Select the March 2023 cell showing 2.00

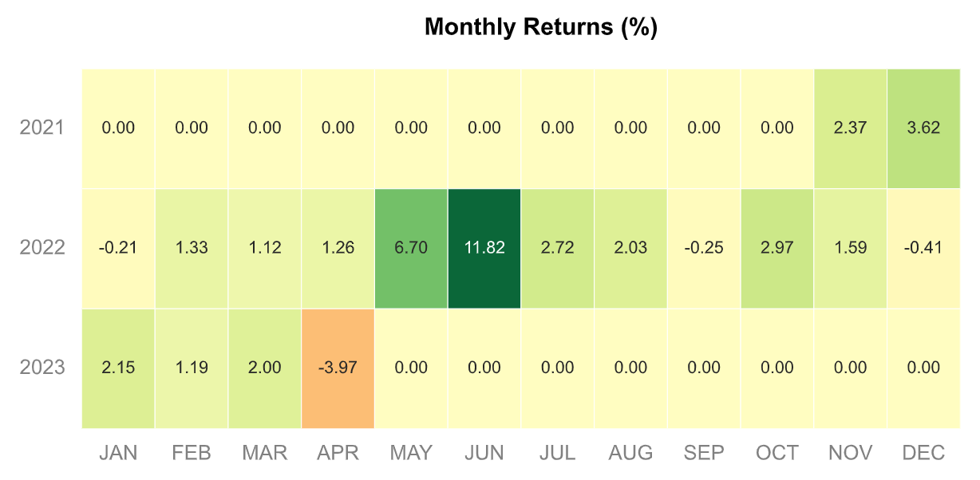pos(265,368)
